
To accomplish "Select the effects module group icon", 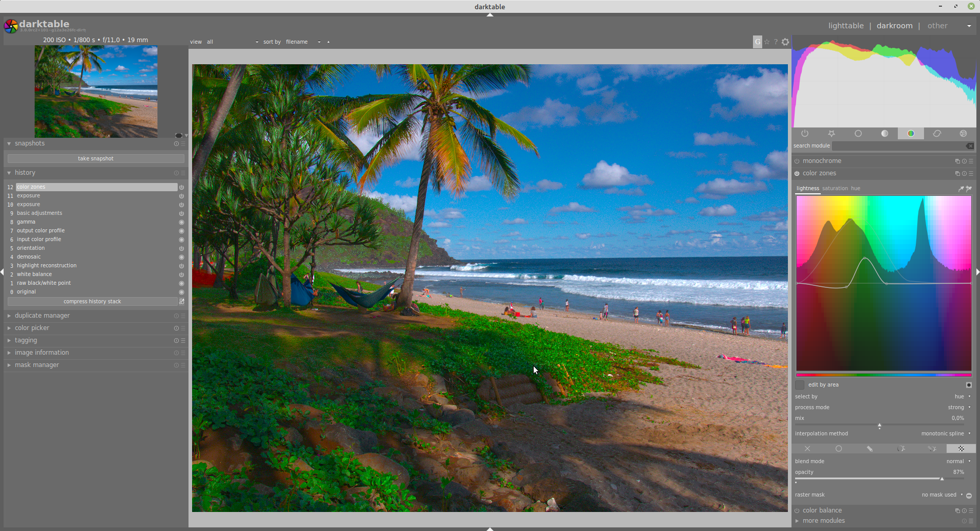I will tap(964, 134).
